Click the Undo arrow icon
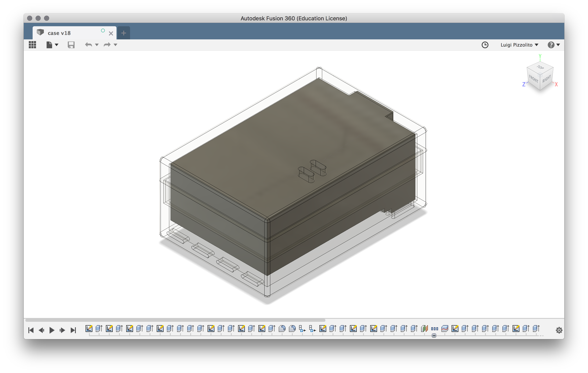588x373 pixels. coord(88,45)
